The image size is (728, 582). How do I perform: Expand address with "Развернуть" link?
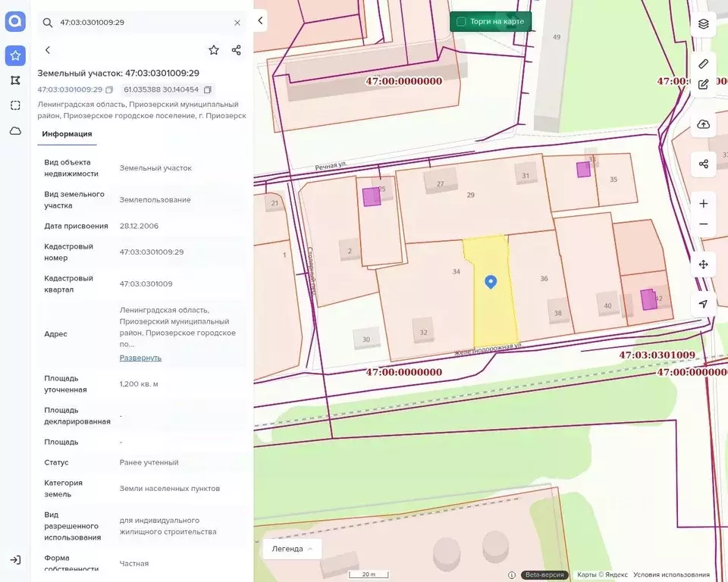[x=140, y=358]
